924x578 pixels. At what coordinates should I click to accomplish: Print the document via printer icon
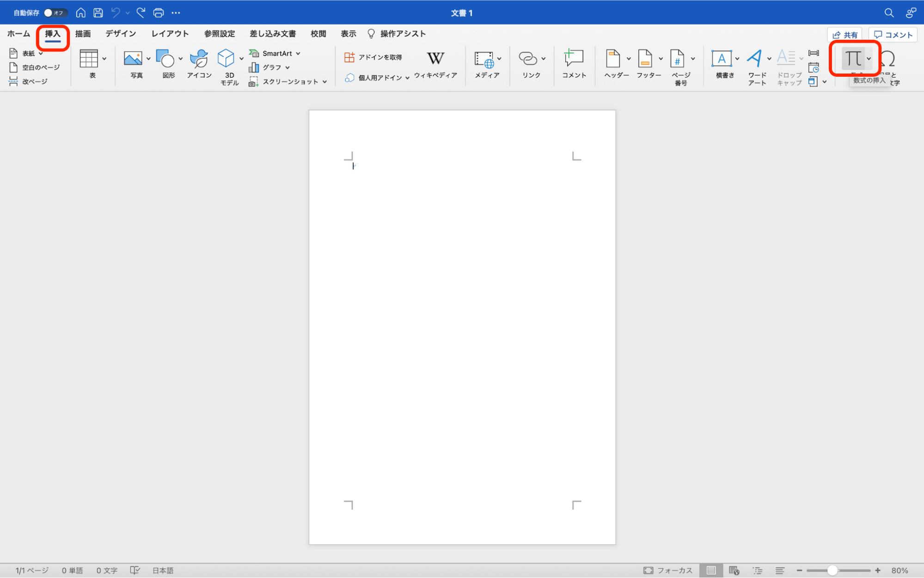pyautogui.click(x=159, y=12)
